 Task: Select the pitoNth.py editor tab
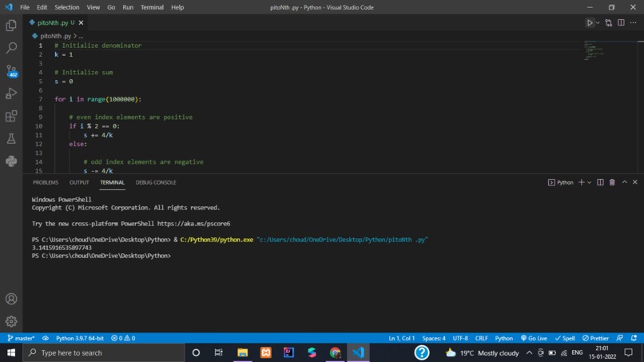click(56, 22)
